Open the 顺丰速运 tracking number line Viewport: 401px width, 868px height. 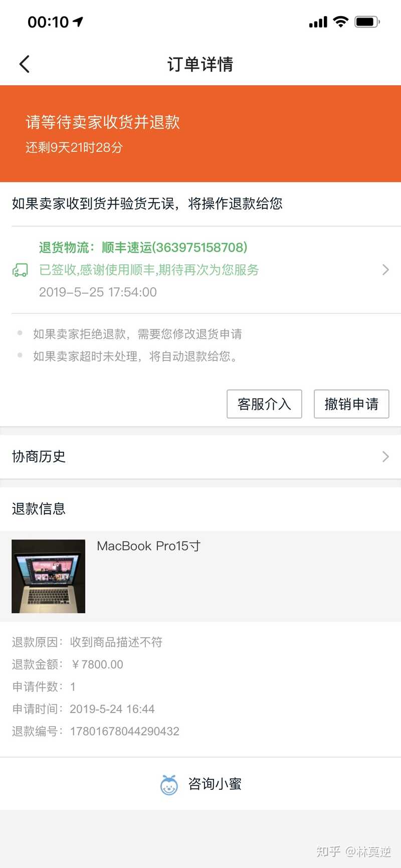click(x=143, y=247)
